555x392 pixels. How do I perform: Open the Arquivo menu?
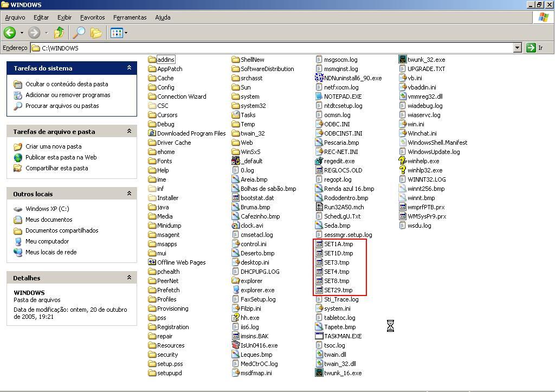(15, 17)
